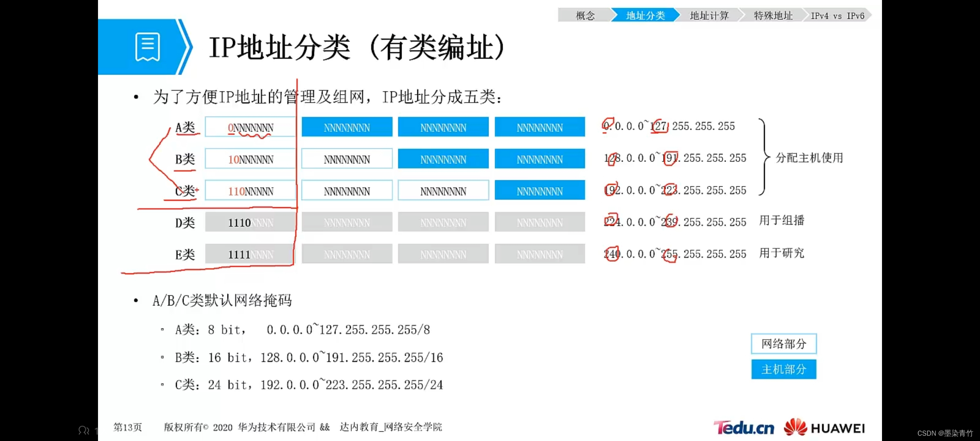980x441 pixels.
Task: Select the 概念 breadcrumb tab
Action: click(x=585, y=16)
